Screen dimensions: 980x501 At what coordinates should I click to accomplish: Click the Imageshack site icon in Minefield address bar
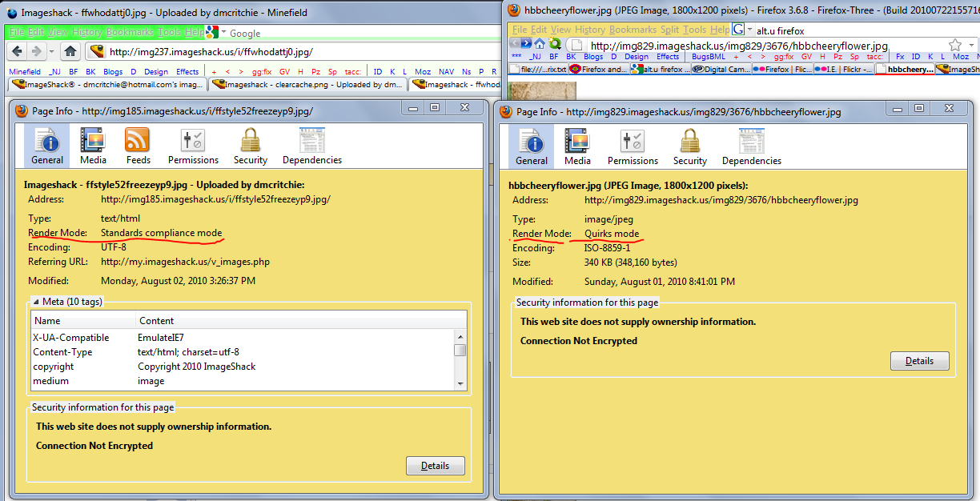pyautogui.click(x=97, y=52)
